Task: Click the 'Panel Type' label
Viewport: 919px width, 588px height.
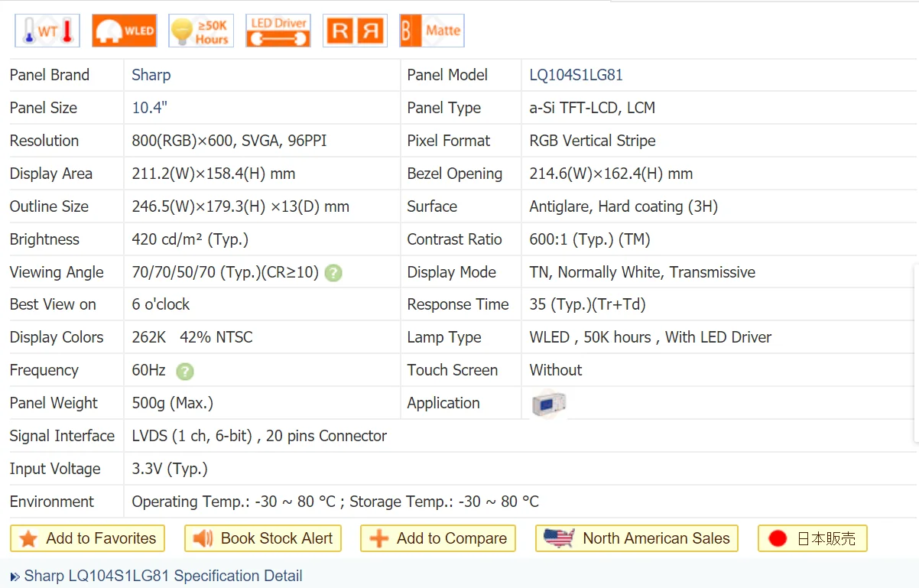Action: [444, 108]
